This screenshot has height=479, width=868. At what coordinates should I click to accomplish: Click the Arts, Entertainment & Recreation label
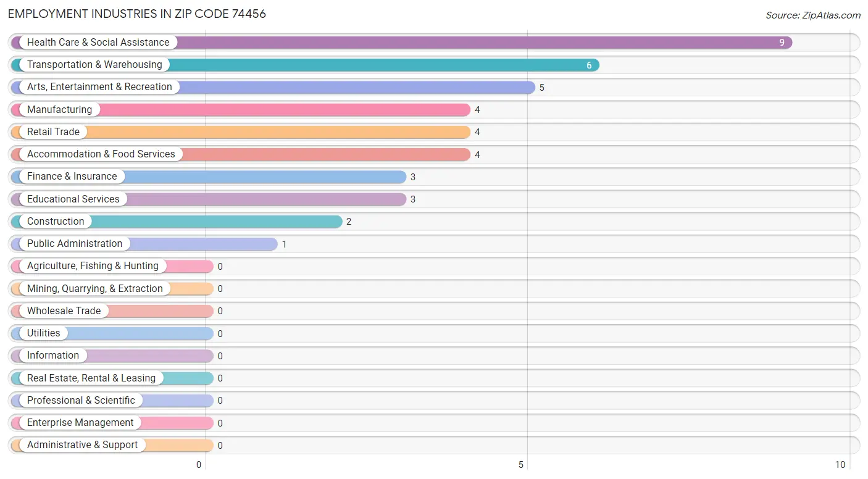coord(99,86)
